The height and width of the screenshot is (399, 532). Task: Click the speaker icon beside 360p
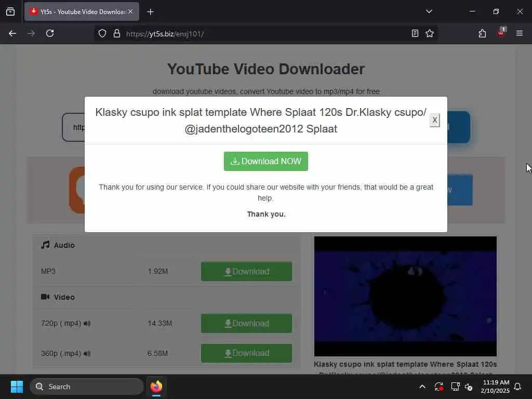[87, 353]
